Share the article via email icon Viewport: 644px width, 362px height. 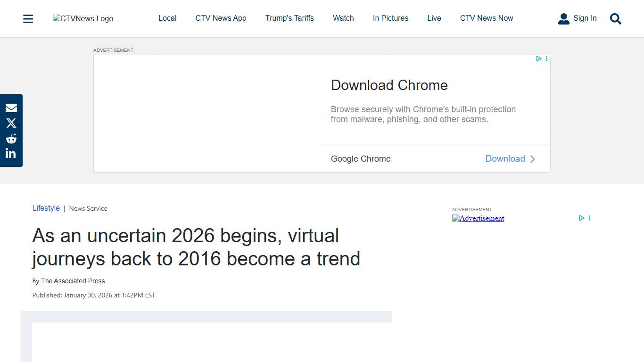[x=11, y=107]
